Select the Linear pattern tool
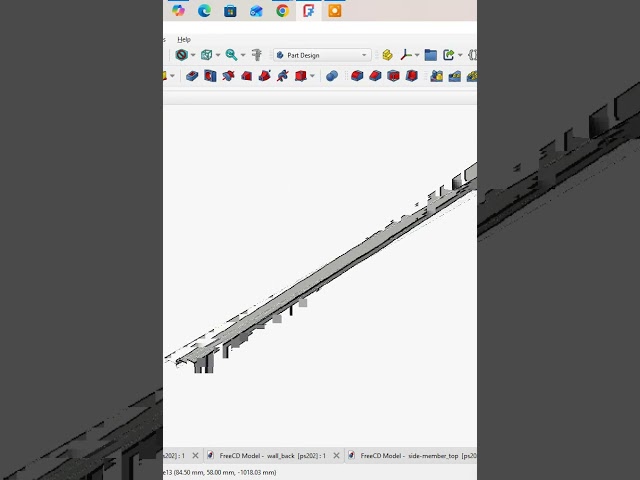640x480 pixels. click(455, 76)
